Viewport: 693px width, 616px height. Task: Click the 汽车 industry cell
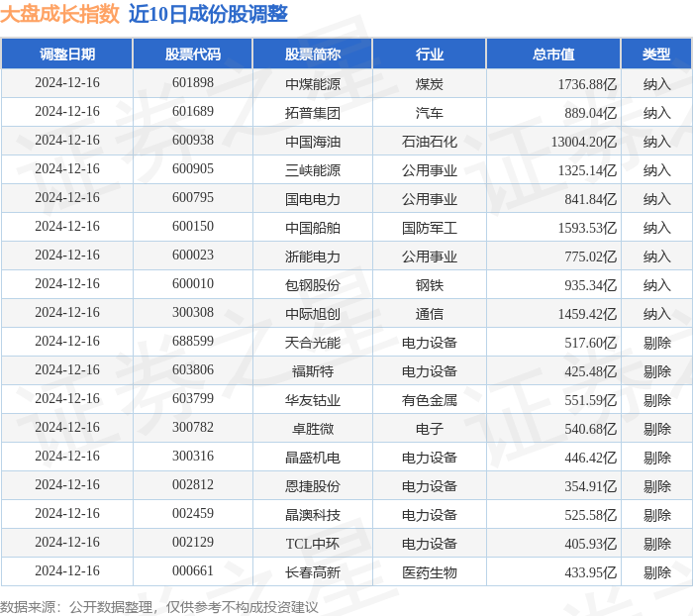point(429,113)
